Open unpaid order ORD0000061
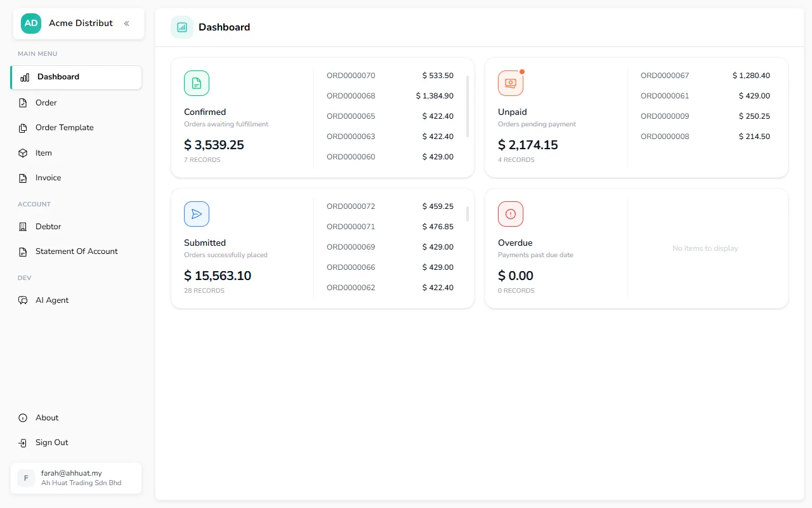The height and width of the screenshot is (508, 812). [705, 96]
